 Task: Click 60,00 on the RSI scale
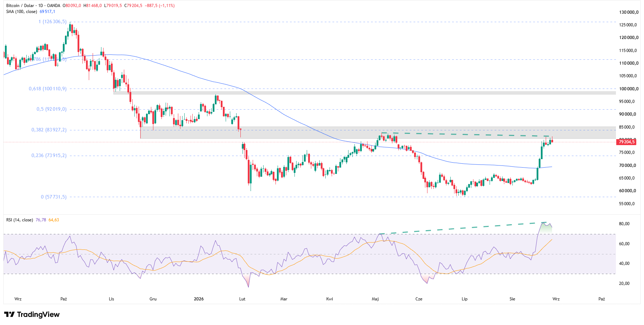[x=624, y=244]
